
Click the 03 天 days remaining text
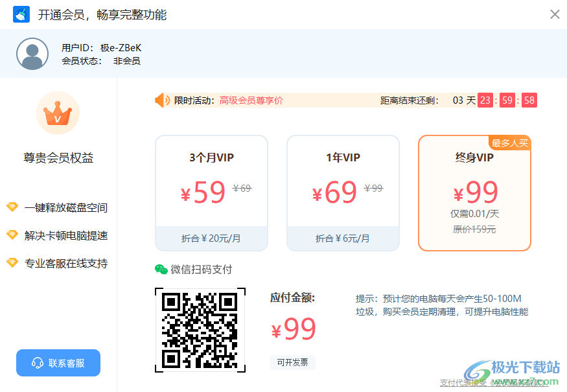[x=464, y=100]
